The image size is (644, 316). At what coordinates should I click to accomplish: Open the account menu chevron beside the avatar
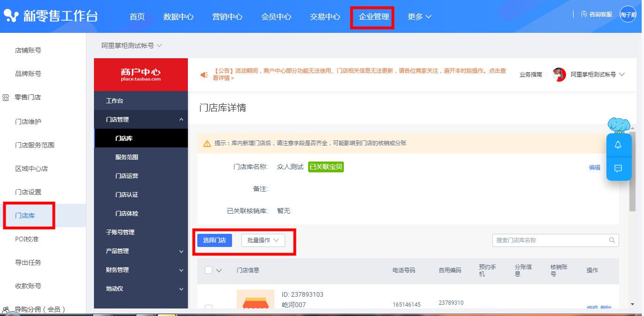(x=622, y=75)
